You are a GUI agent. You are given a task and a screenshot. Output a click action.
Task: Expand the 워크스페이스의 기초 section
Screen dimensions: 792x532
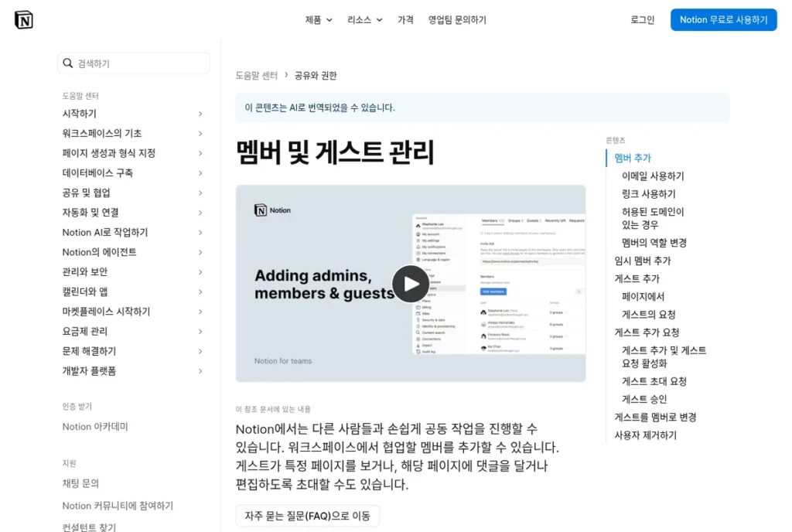coord(132,133)
